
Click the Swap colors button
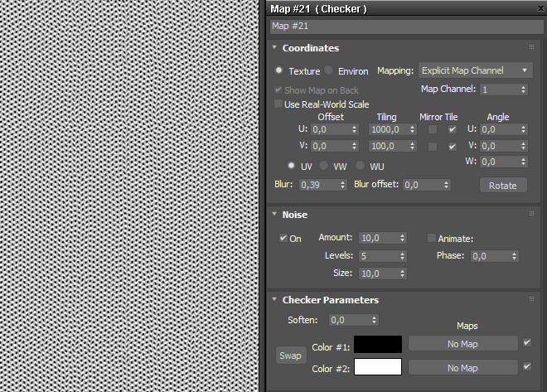[x=290, y=356]
